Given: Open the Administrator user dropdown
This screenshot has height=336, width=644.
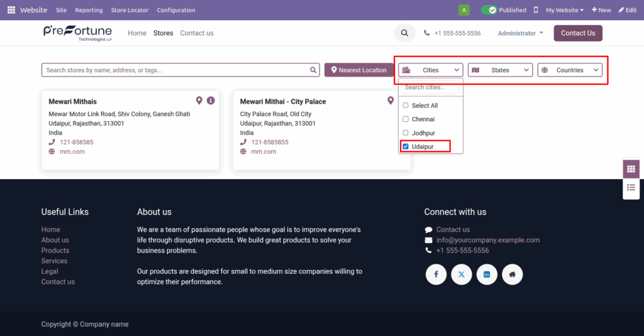Looking at the screenshot, I should point(520,33).
